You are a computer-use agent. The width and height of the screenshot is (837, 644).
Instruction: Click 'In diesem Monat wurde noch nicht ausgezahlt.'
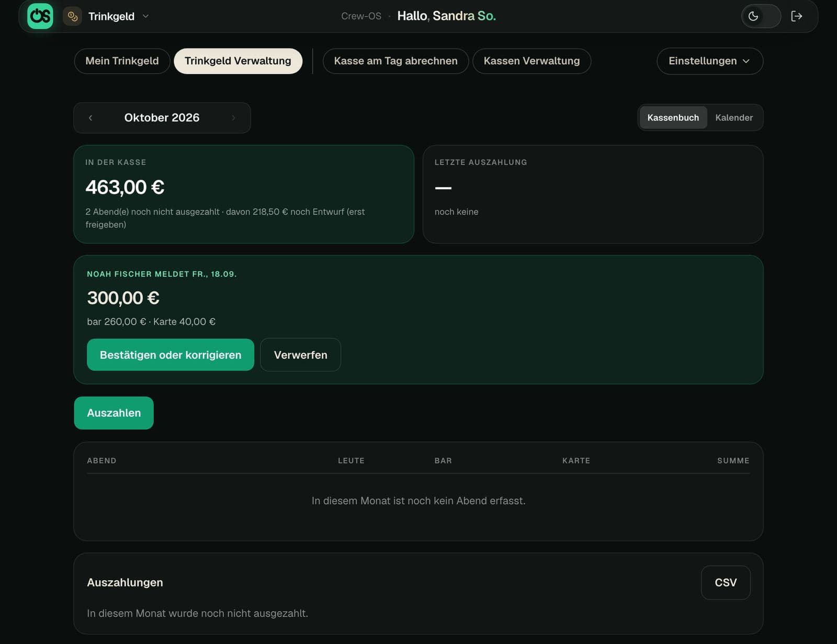[x=197, y=614]
